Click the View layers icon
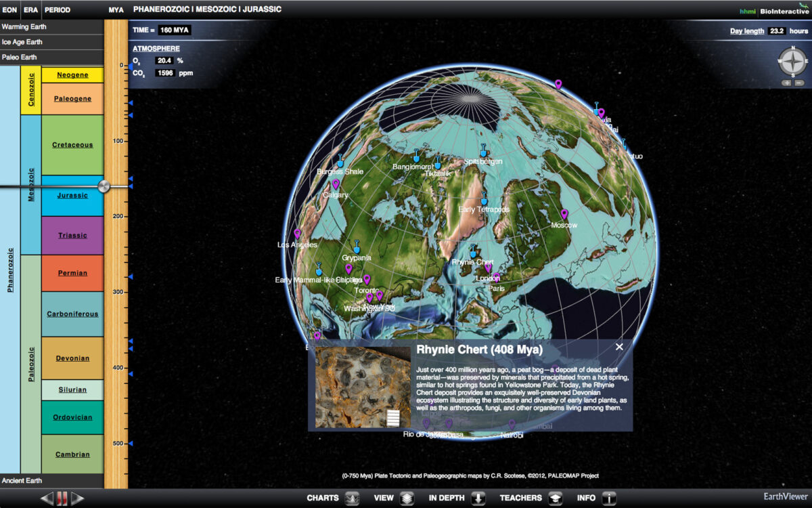The image size is (812, 508). pyautogui.click(x=406, y=497)
